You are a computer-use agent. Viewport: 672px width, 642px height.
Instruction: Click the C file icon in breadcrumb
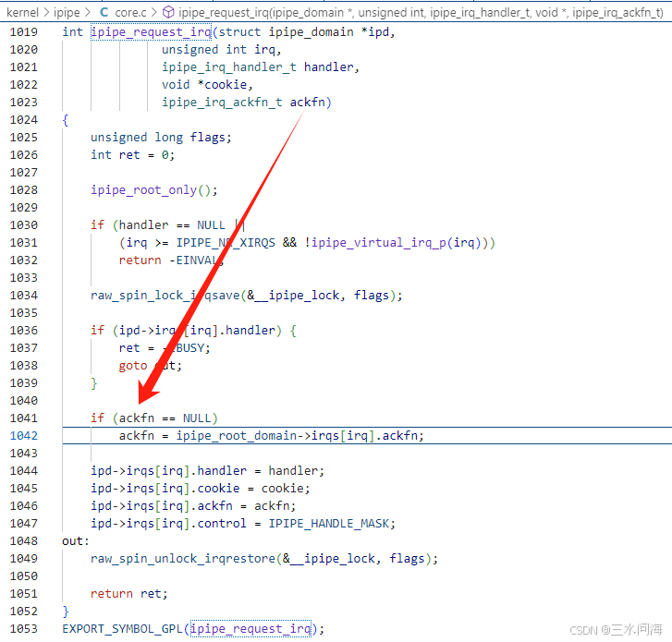(x=104, y=12)
